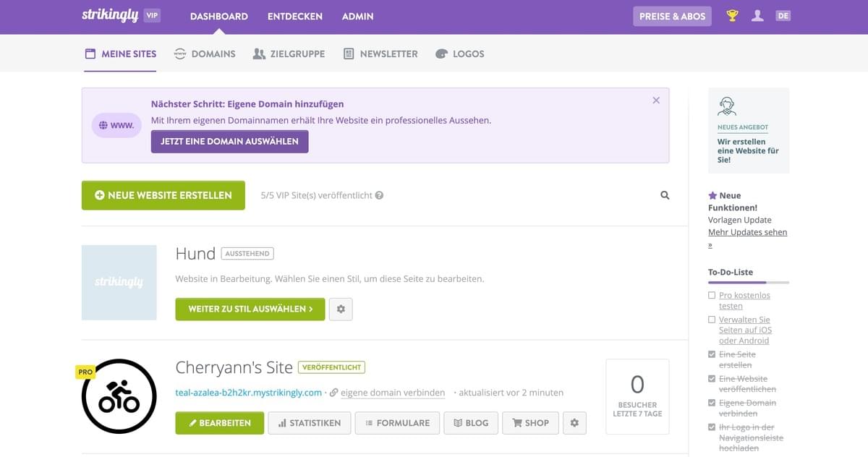Screen dimensions: 868x457
Task: Click Bearbeiten for Cherryann's Site
Action: (220, 423)
